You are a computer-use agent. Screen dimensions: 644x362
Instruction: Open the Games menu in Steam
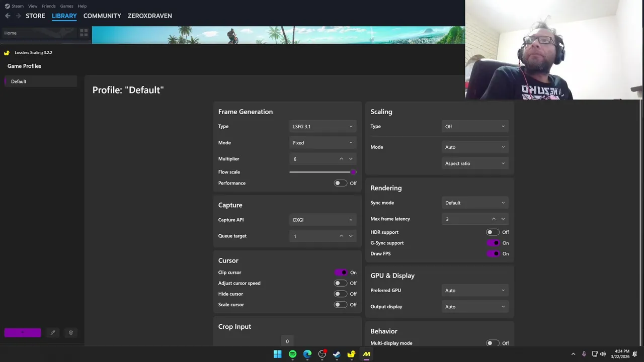coord(66,6)
